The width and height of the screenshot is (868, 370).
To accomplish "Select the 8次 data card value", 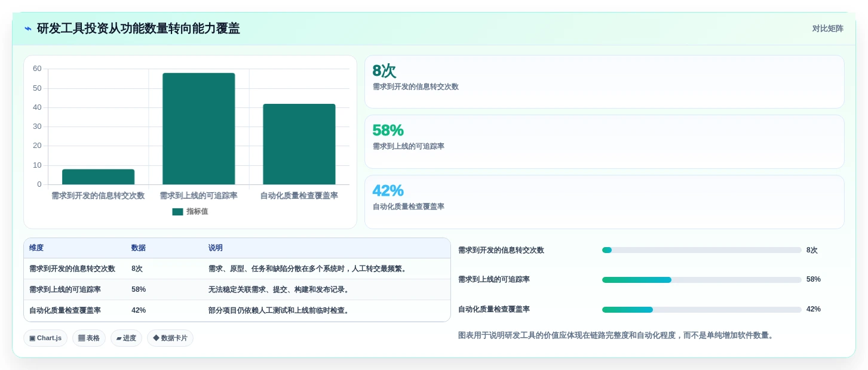I will tap(384, 70).
